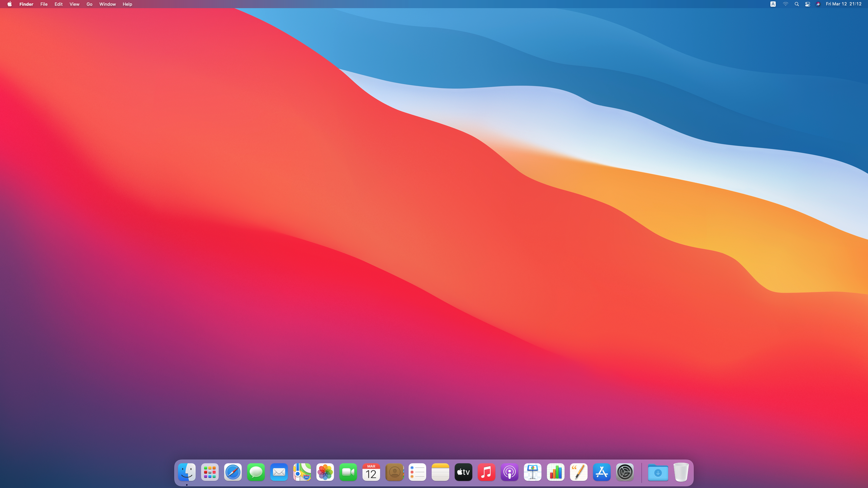Open the Apple menu
Screen dimensions: 868x488
click(x=9, y=4)
